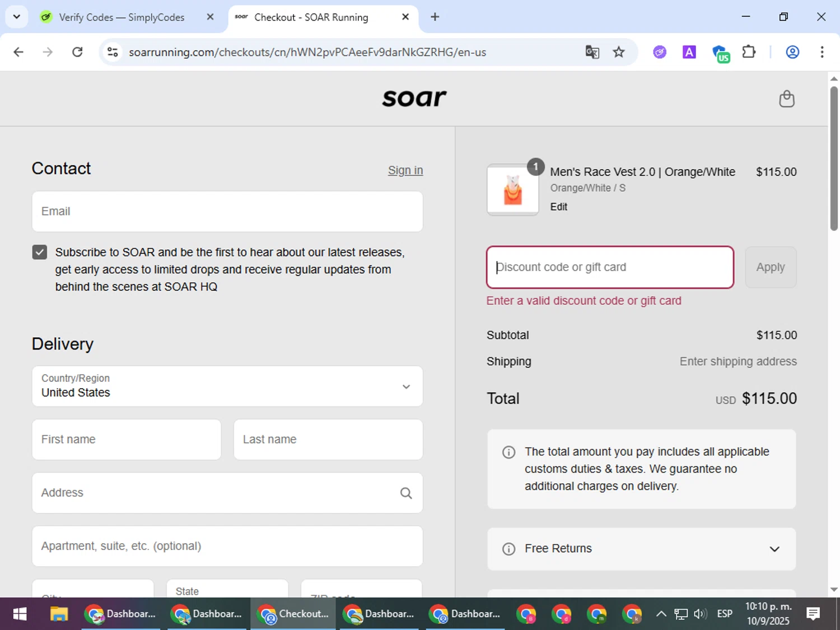Reload the checkout page

pos(77,52)
